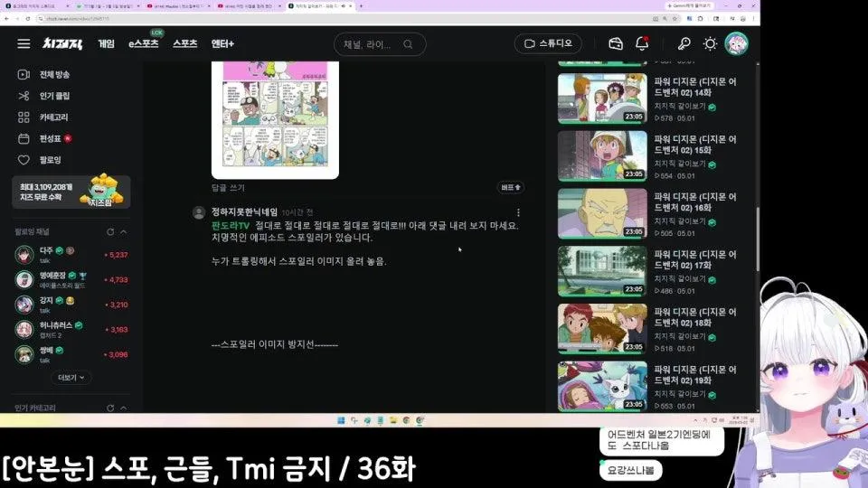Open the 스튜디오 button

point(548,43)
